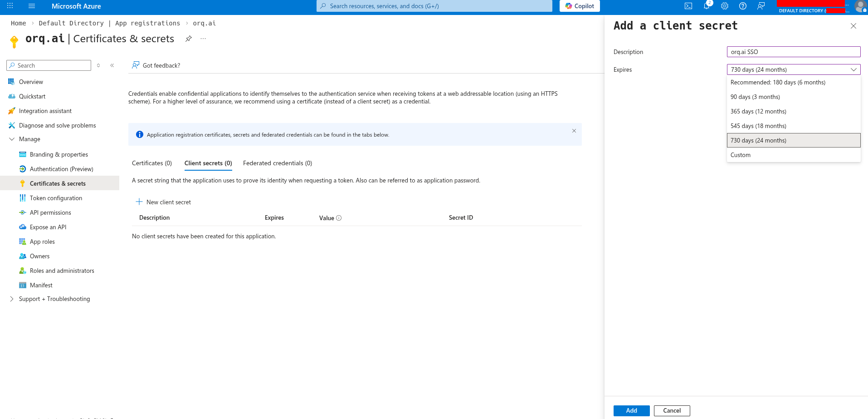Click the Expose an API cloud icon
This screenshot has height=419, width=868.
point(22,227)
